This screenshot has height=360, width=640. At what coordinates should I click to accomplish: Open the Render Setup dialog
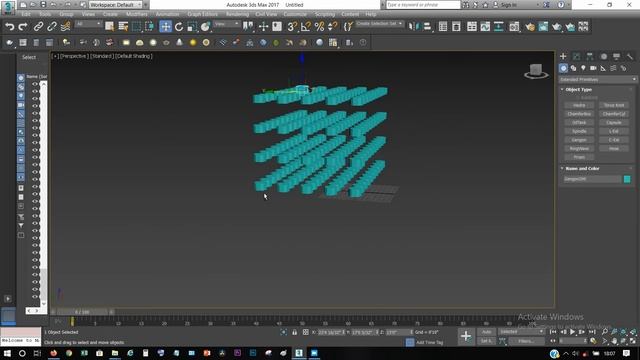pos(530,27)
